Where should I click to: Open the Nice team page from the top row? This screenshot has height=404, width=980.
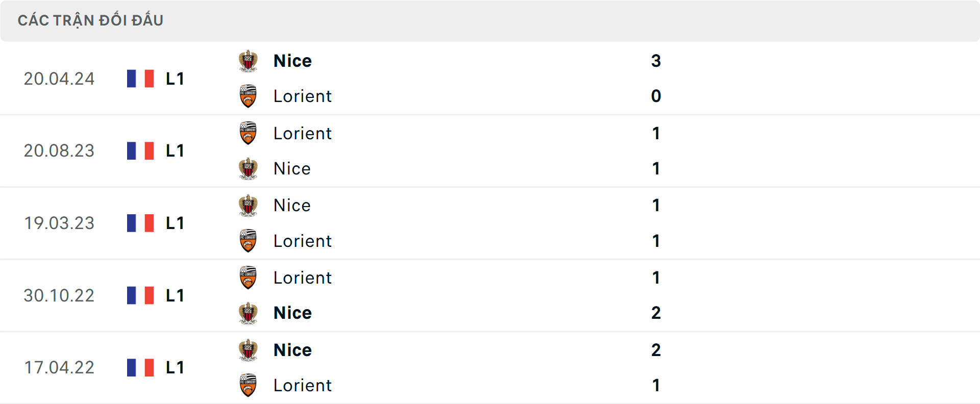(292, 60)
